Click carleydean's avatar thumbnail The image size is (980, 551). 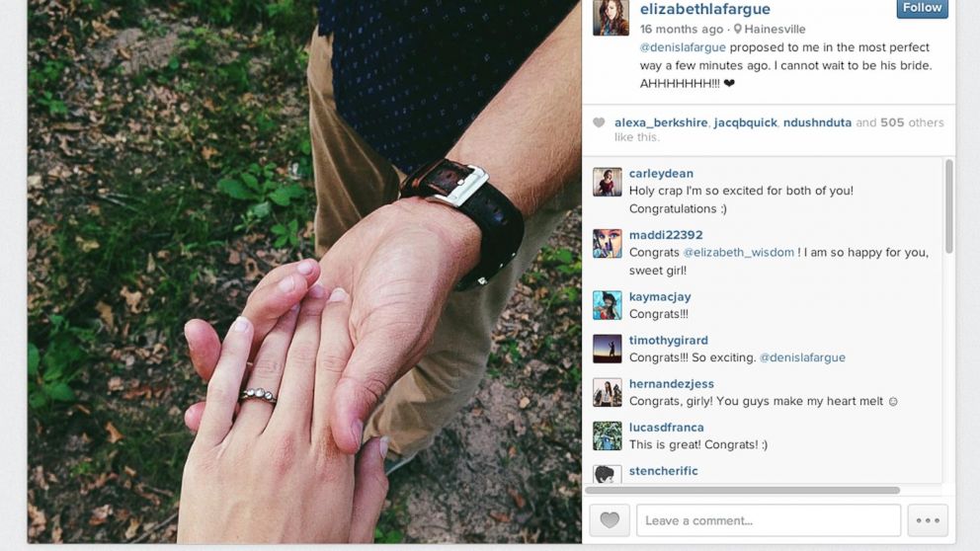[607, 182]
